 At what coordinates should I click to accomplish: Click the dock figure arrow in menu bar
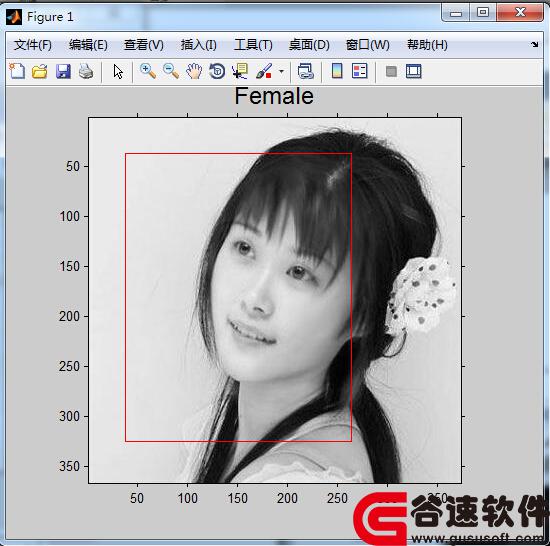[x=535, y=44]
